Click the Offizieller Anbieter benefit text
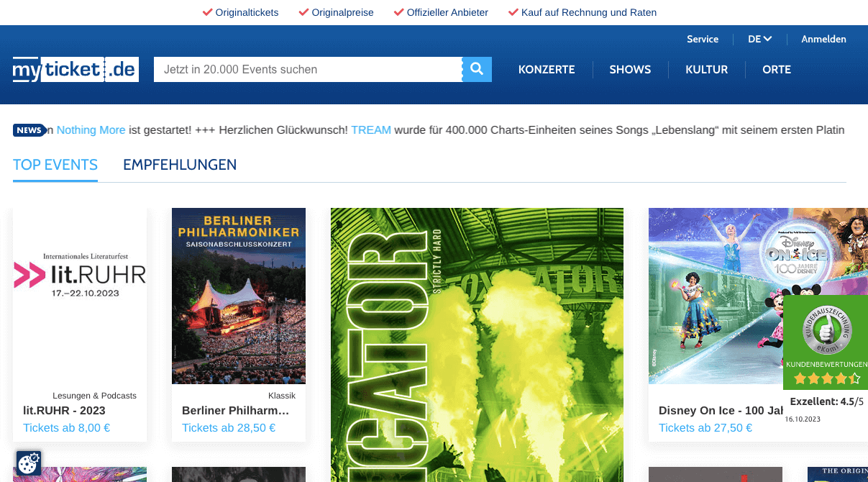The width and height of the screenshot is (868, 482). tap(447, 12)
